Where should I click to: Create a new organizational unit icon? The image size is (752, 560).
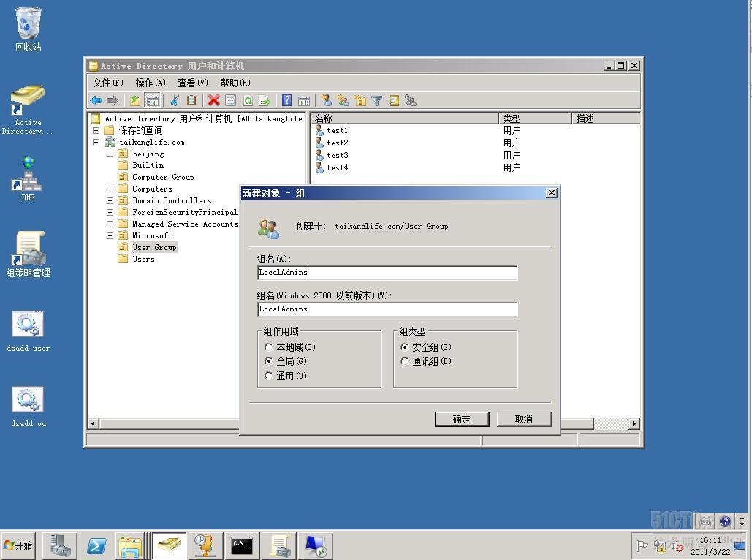(x=360, y=100)
